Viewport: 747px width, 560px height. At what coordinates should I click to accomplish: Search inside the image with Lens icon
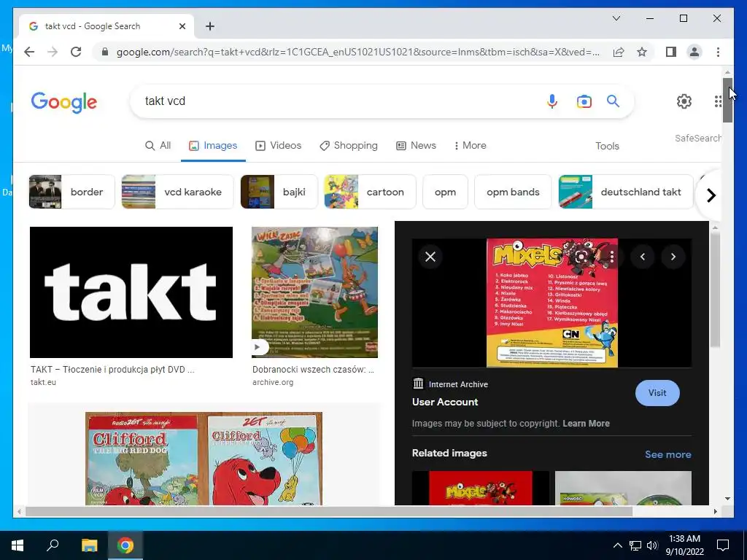click(x=581, y=257)
